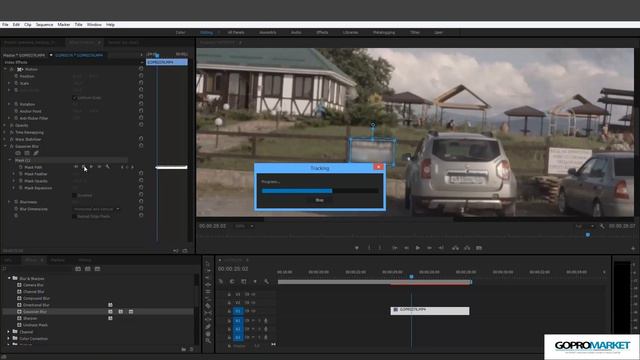Go to In point in program monitor
This screenshot has width=640, height=360.
(x=395, y=248)
